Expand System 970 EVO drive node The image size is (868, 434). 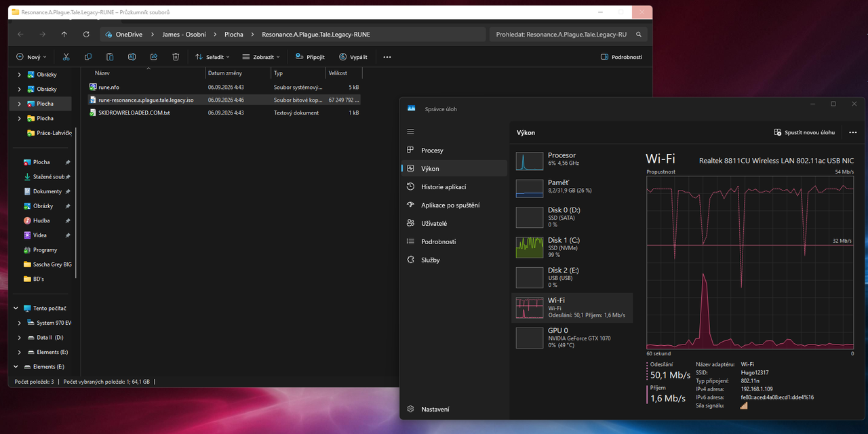20,323
